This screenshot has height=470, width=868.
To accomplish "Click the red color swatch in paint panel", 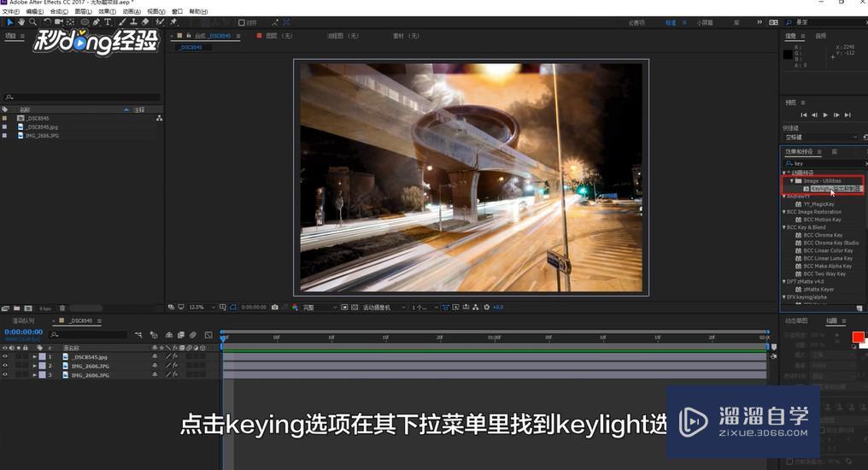I will [x=858, y=338].
